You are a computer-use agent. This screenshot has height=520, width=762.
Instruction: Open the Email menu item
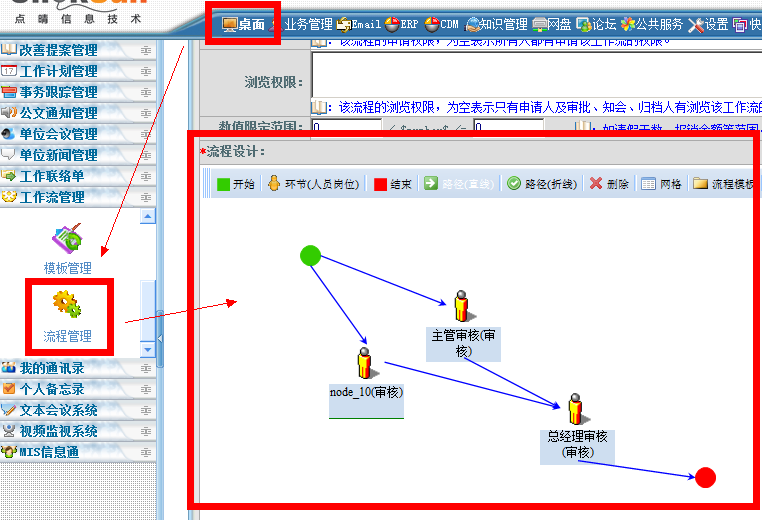click(358, 24)
